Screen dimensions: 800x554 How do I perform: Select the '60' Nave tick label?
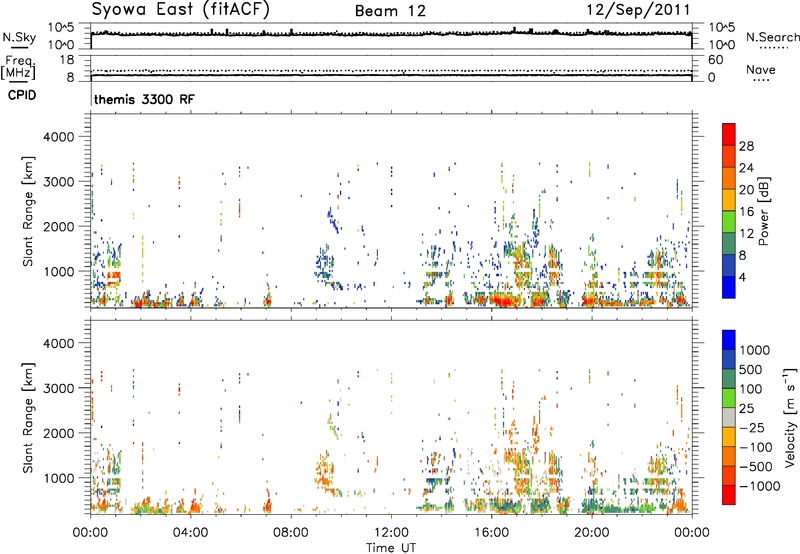(715, 60)
